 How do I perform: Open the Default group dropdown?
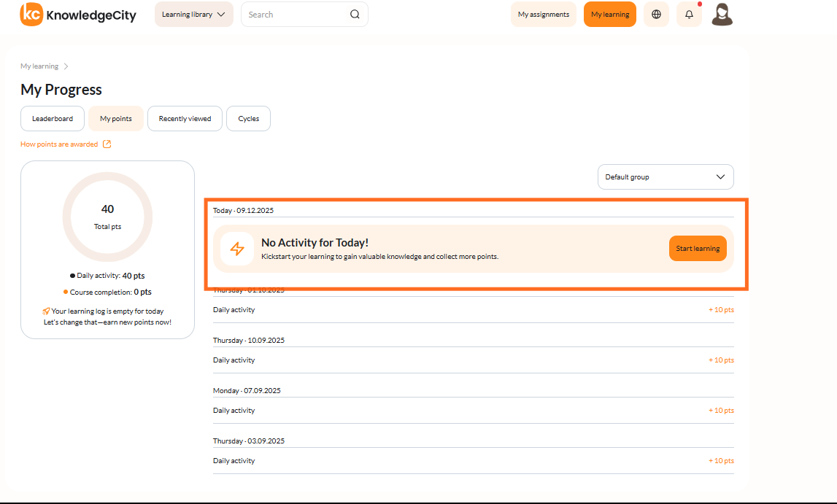point(666,177)
